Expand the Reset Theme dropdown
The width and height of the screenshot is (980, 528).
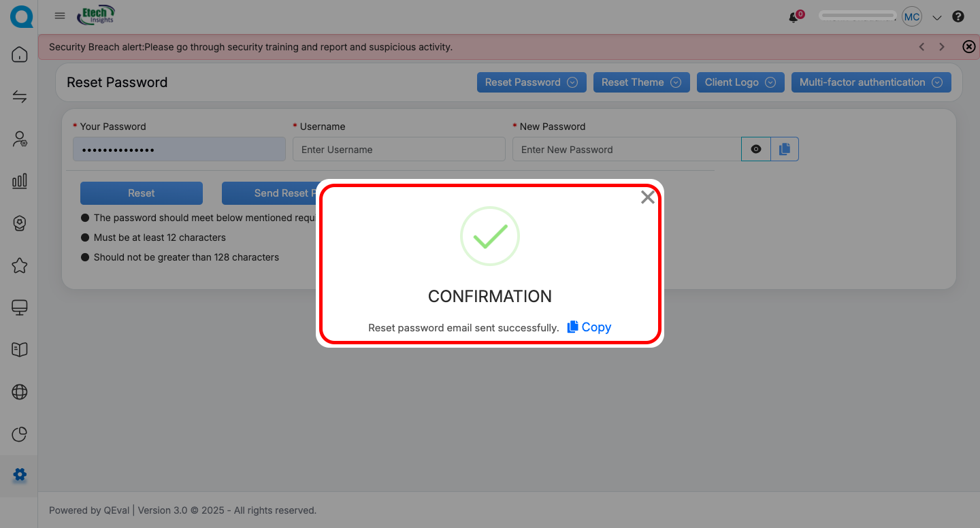[x=641, y=82]
